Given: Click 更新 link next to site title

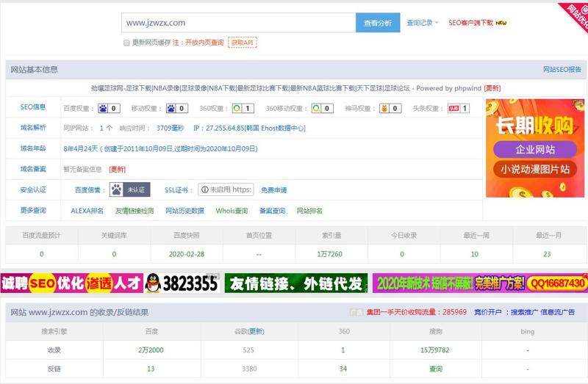Looking at the screenshot, I should (492, 88).
